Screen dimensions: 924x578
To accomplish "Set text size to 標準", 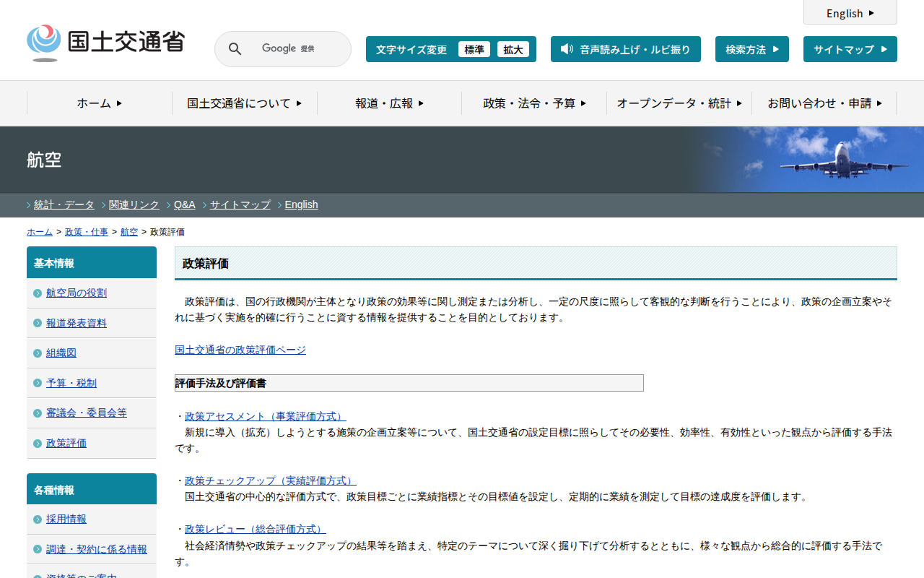I will [x=474, y=49].
